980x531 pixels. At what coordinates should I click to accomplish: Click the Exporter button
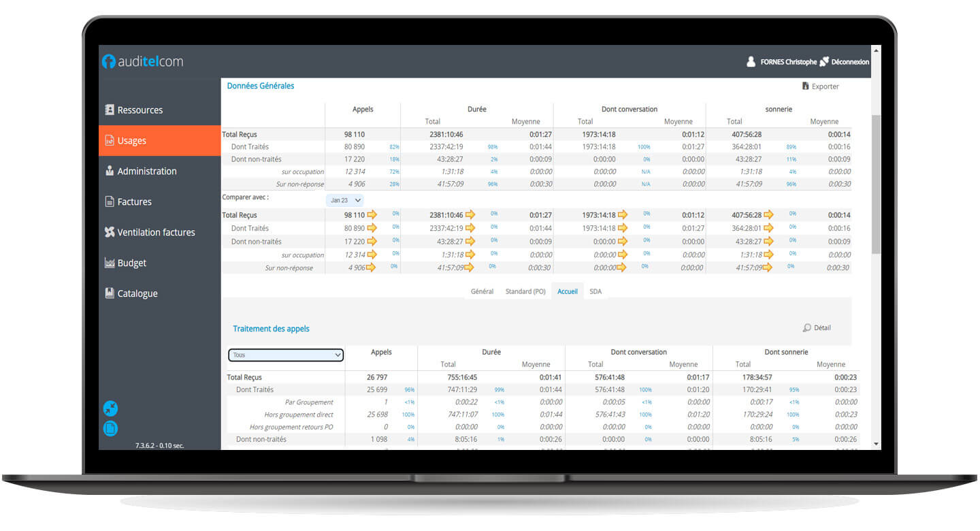[821, 86]
